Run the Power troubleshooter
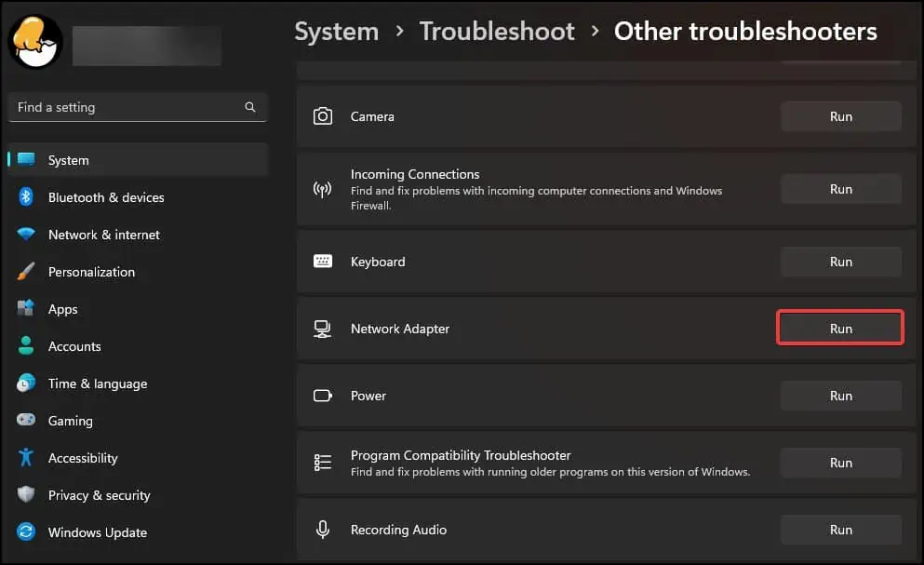The image size is (924, 565). [841, 396]
